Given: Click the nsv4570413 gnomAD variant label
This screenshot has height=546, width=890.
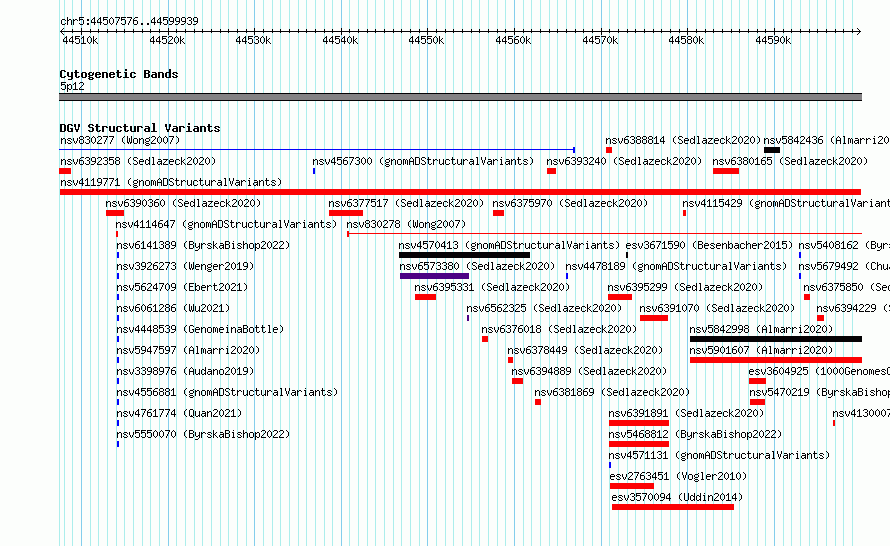Looking at the screenshot, I should (x=509, y=245).
